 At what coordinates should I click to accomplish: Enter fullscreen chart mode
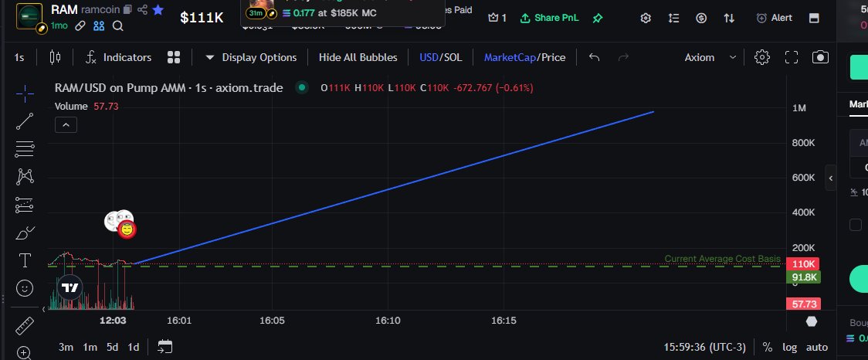[x=792, y=57]
